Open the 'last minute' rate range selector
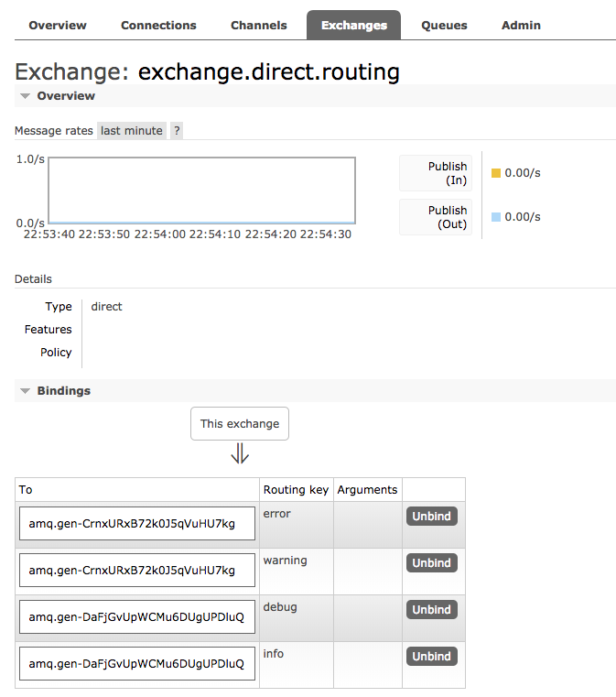This screenshot has height=697, width=616. tap(132, 131)
